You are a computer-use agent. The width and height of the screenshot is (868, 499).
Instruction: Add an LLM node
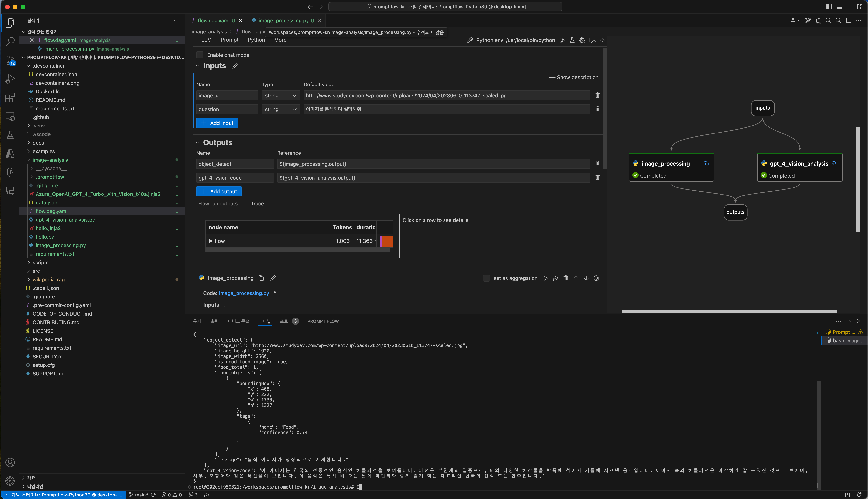(x=203, y=40)
